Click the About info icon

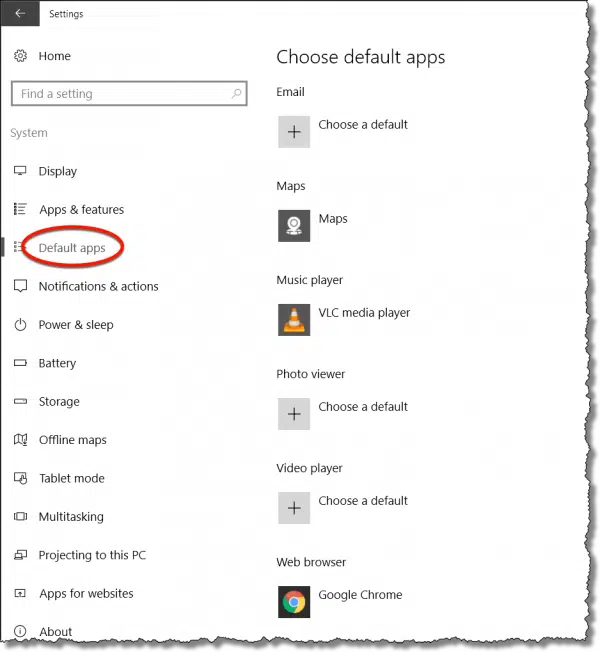click(x=20, y=631)
